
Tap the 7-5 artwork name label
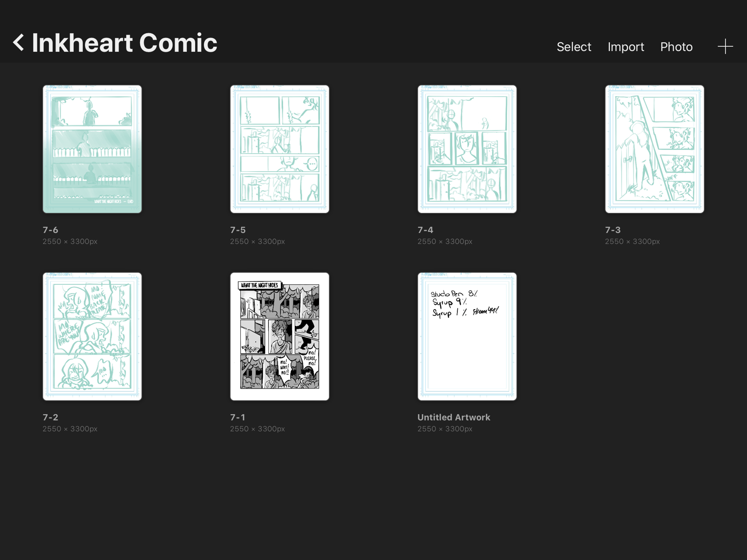238,230
